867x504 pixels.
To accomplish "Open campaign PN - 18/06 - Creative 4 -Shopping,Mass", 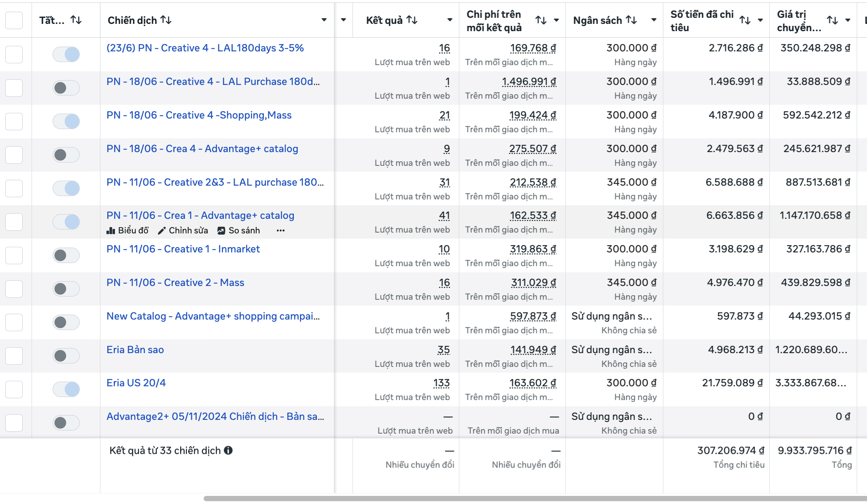I will 199,115.
